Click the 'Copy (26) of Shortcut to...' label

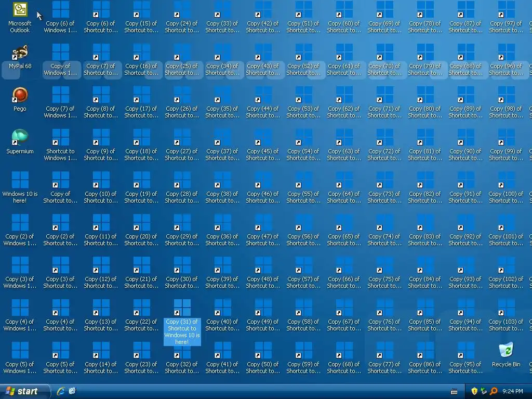click(182, 112)
